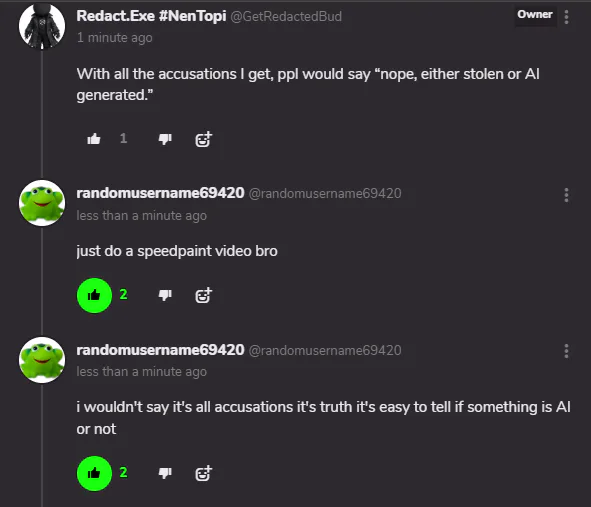591x507 pixels.
Task: Add emoji reaction to the speedpaint comment
Action: [204, 295]
